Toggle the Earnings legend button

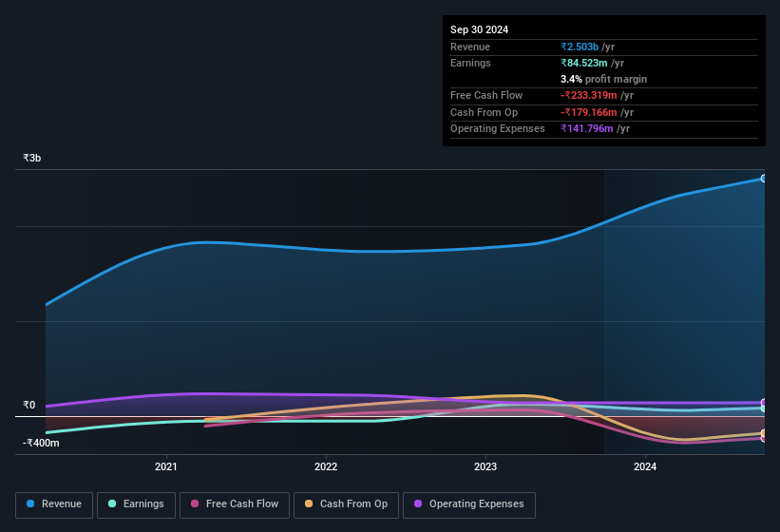[136, 505]
